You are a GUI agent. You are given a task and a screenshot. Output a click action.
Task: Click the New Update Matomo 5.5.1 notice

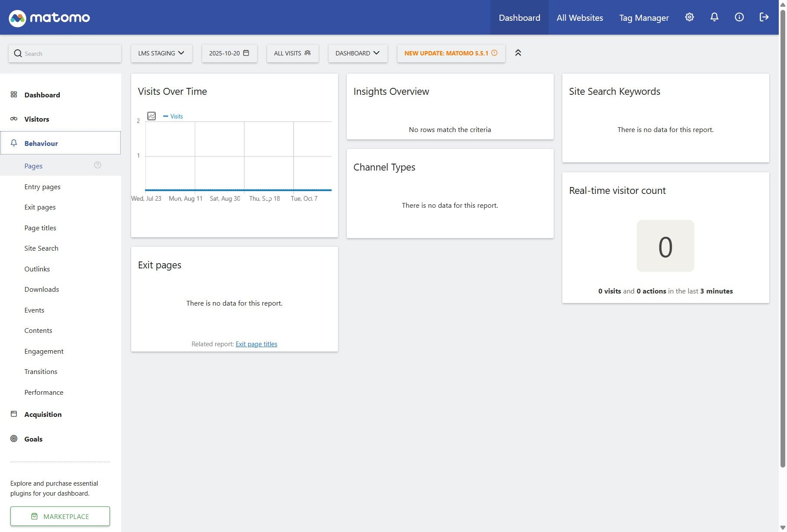(x=451, y=53)
